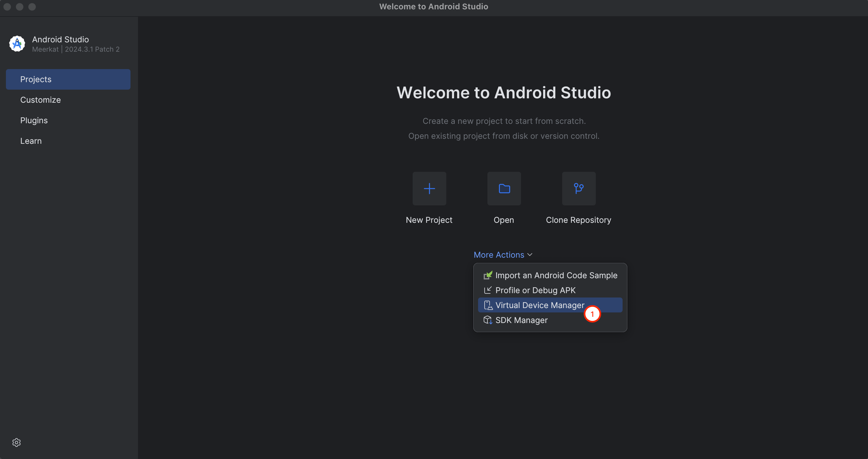Click the Clone Repository label
The image size is (868, 459).
(578, 220)
